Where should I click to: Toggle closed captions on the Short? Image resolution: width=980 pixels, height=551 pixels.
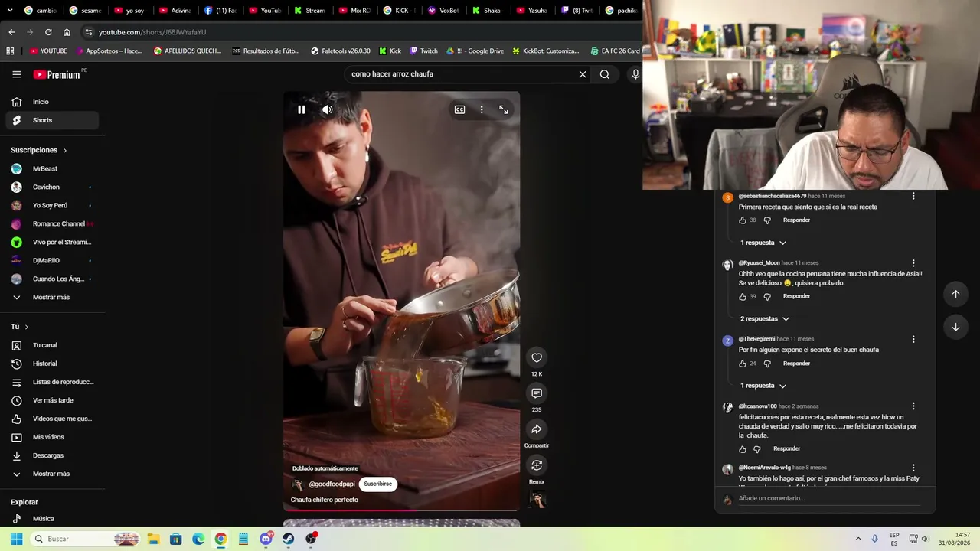click(x=459, y=109)
